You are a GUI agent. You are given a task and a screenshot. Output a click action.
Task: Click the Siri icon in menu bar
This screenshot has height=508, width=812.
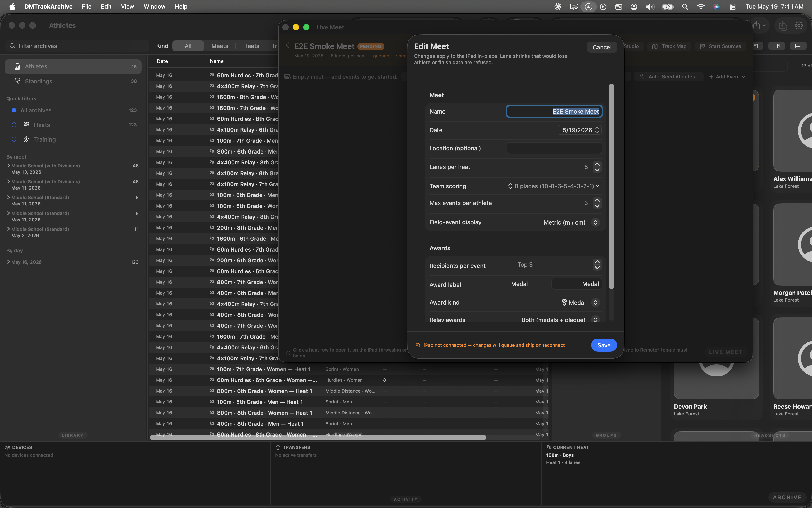[x=716, y=7]
